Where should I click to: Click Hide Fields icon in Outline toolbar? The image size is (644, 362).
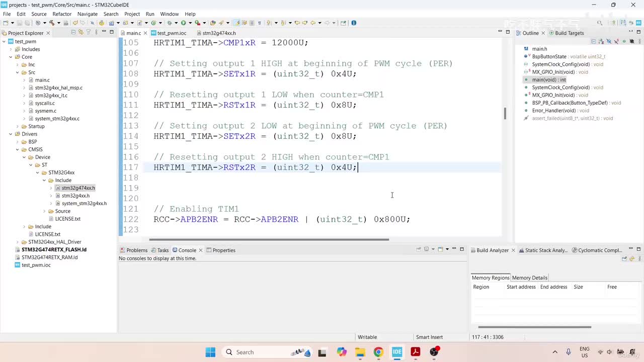point(609,41)
